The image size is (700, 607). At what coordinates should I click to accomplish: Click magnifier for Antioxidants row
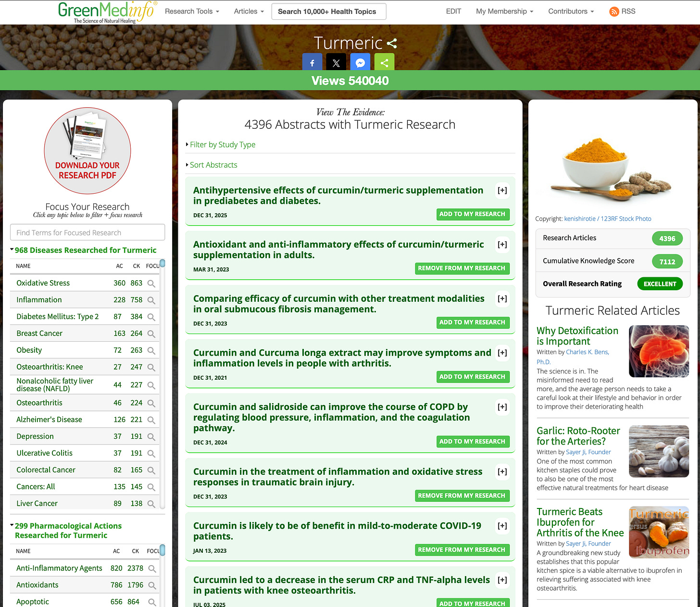tap(152, 586)
